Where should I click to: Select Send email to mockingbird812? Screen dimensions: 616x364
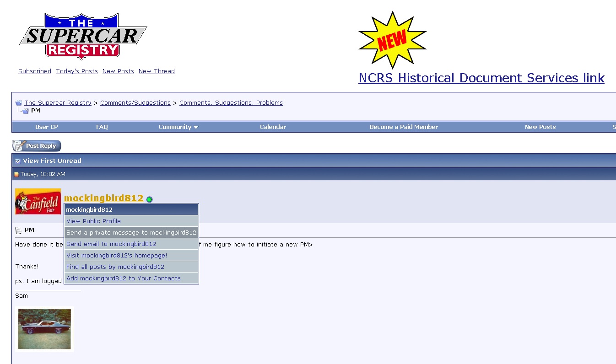pyautogui.click(x=111, y=244)
